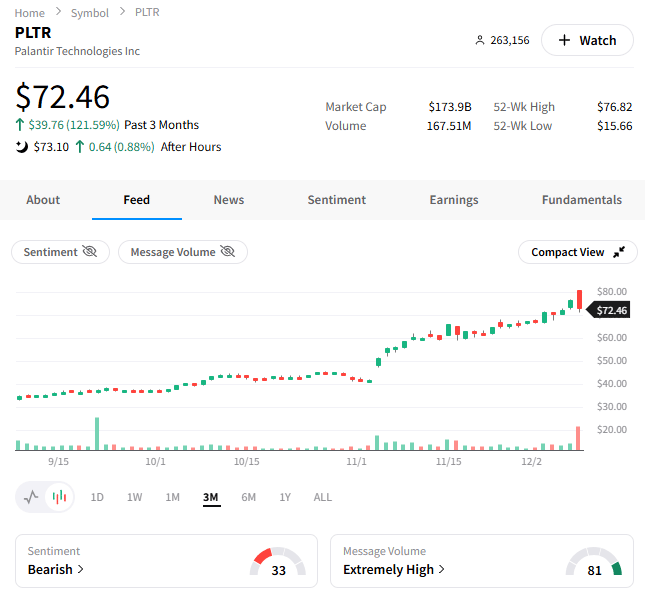Open the Fundamentals tab

click(x=582, y=200)
